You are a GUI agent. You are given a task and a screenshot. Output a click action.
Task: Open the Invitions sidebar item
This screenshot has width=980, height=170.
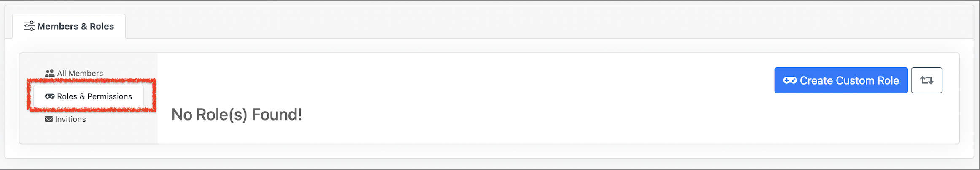(x=65, y=119)
